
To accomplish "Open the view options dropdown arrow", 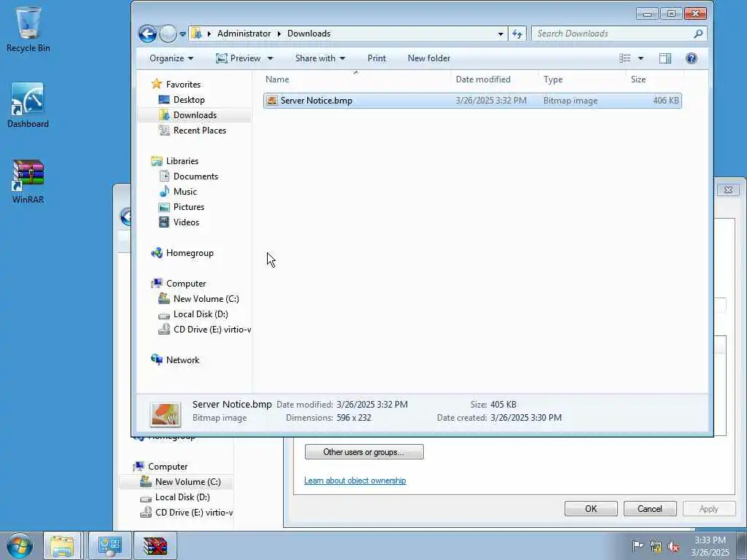I will coord(640,58).
